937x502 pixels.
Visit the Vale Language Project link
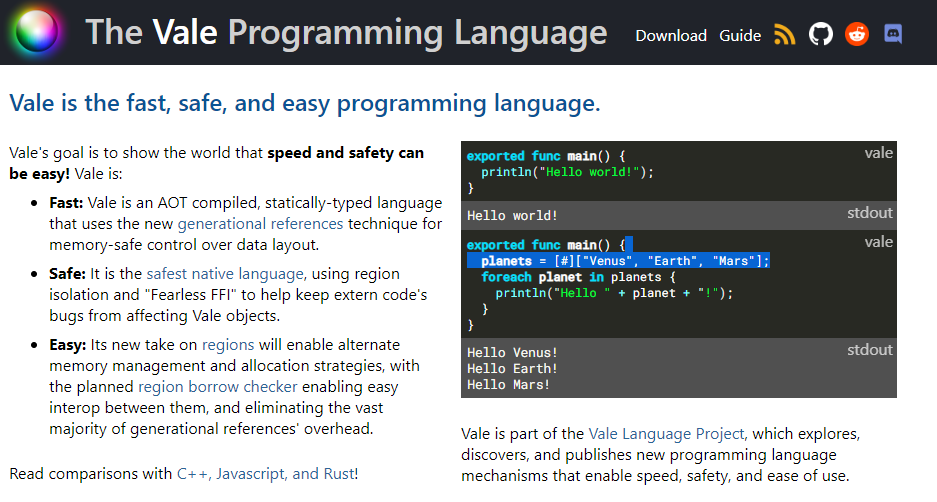[x=666, y=434]
